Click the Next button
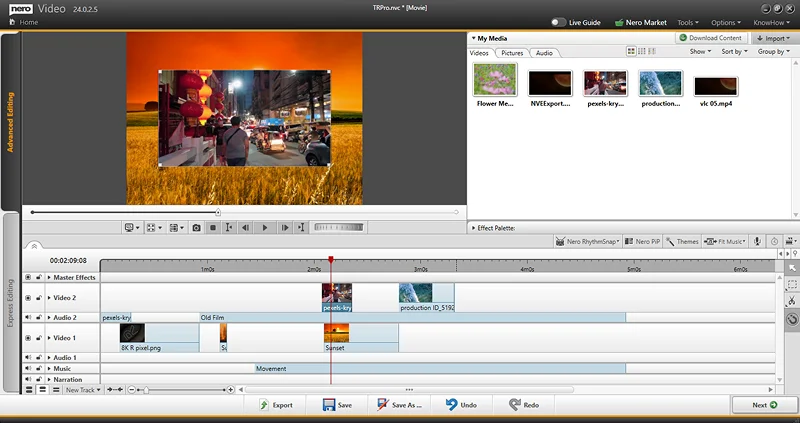800x423 pixels. click(x=764, y=405)
